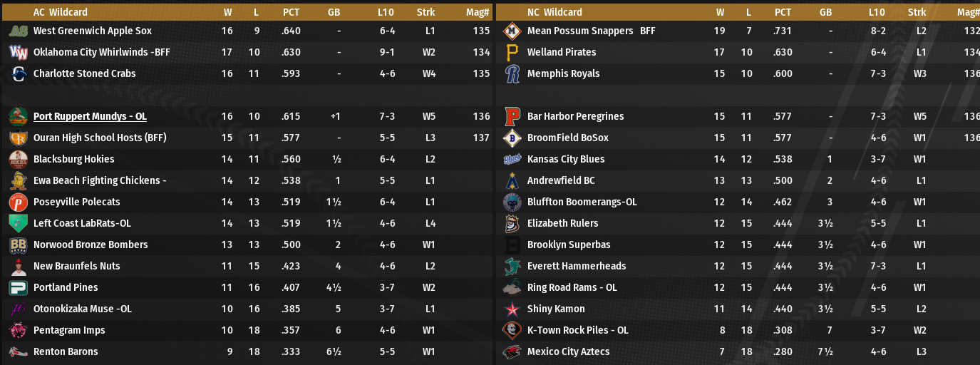Click the Norwood Bronze Bombers BB logo
This screenshot has height=365, width=980.
tap(19, 245)
